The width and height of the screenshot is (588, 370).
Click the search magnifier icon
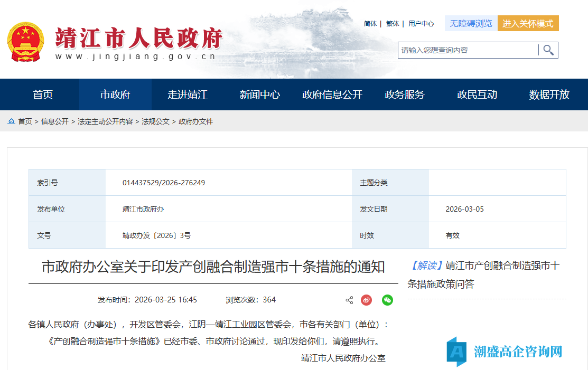click(549, 50)
